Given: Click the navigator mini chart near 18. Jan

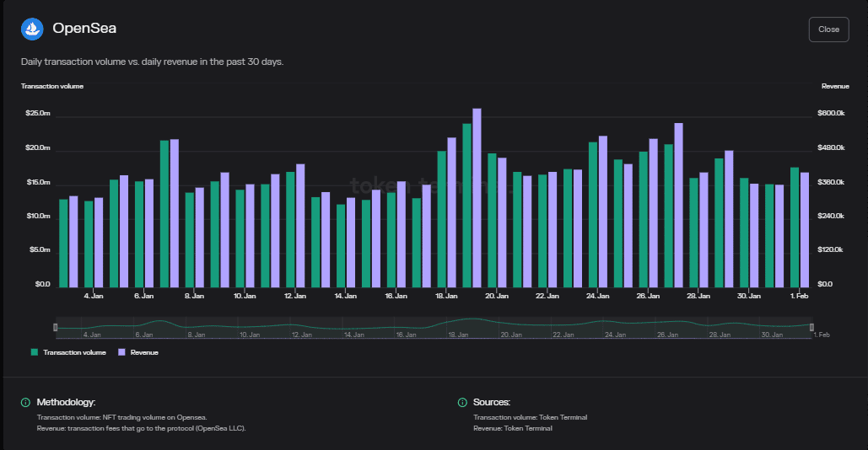Looking at the screenshot, I should click(x=458, y=326).
